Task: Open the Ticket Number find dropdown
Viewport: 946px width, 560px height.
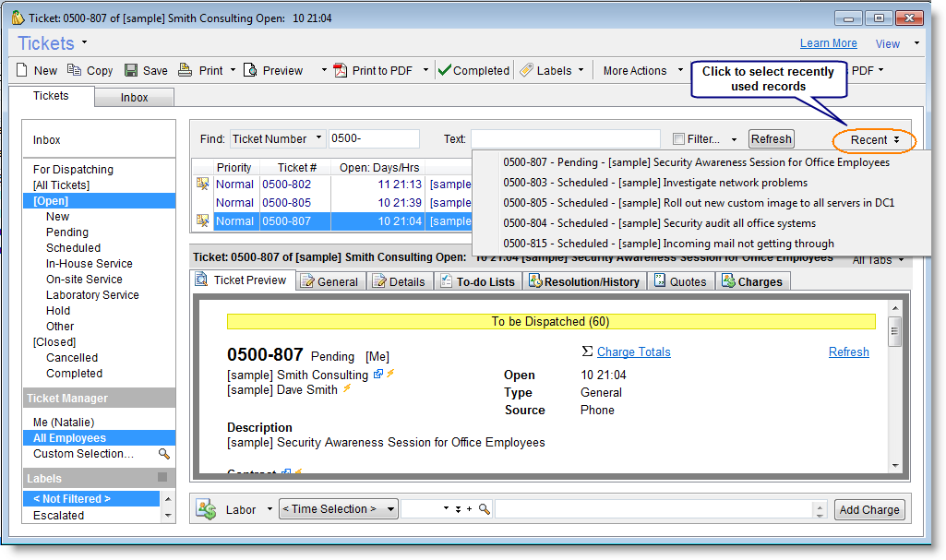Action: [x=318, y=138]
